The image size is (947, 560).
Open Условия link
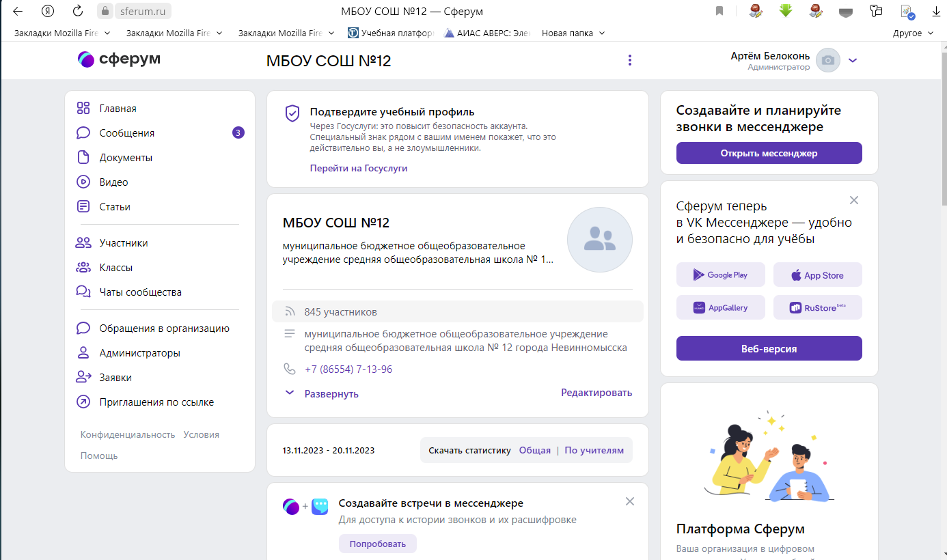(201, 434)
